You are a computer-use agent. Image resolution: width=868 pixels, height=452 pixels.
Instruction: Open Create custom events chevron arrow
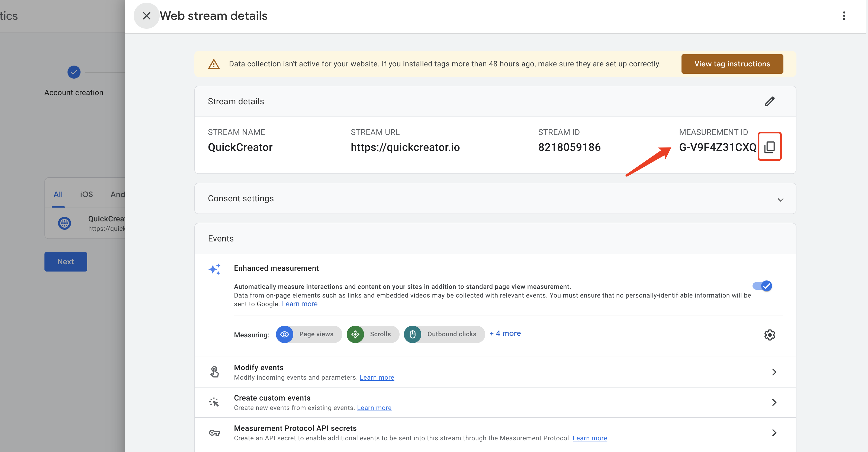[x=774, y=402]
